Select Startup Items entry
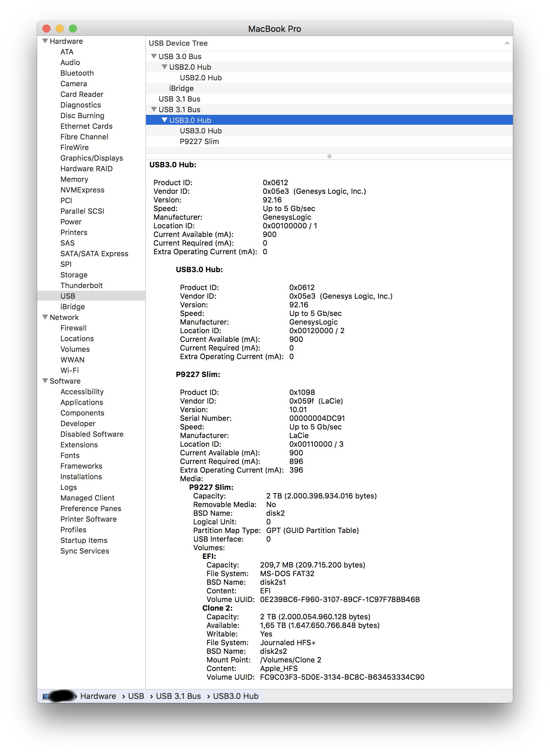550x756 pixels. (x=84, y=540)
